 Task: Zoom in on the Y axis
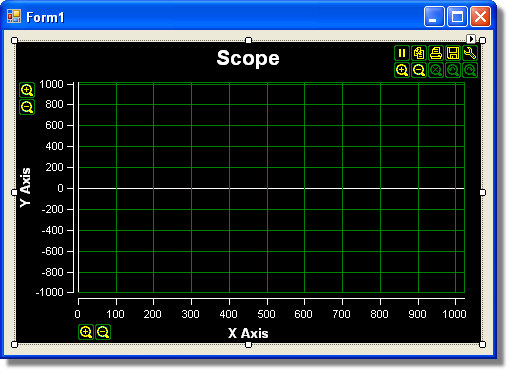27,90
